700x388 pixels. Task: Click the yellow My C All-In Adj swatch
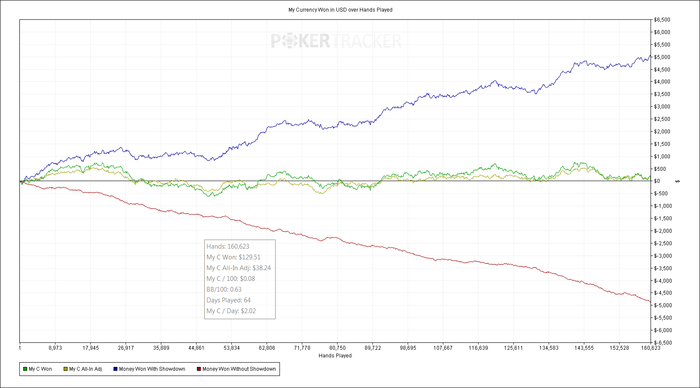click(x=66, y=369)
